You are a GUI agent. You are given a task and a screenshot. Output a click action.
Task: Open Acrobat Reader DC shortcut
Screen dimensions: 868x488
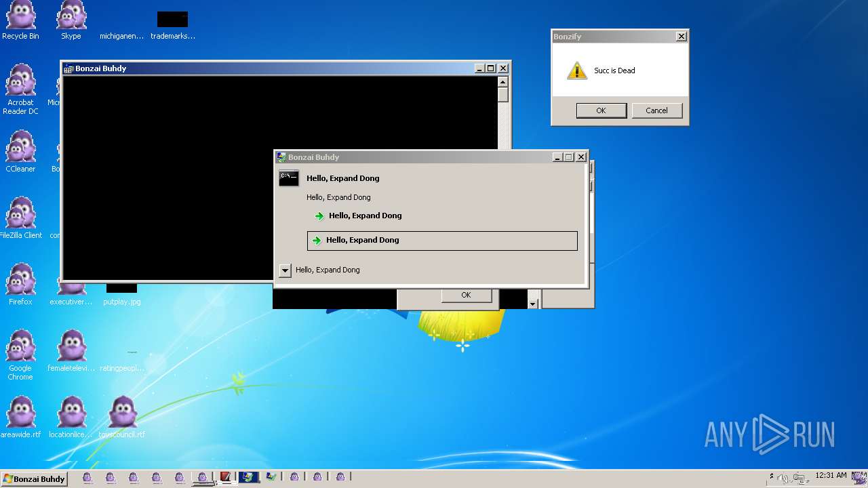[20, 89]
